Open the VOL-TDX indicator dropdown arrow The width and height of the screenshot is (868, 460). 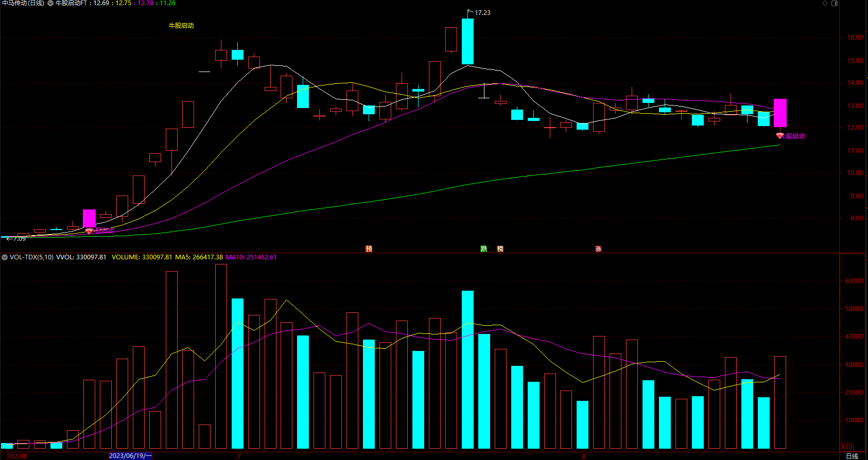[5, 257]
